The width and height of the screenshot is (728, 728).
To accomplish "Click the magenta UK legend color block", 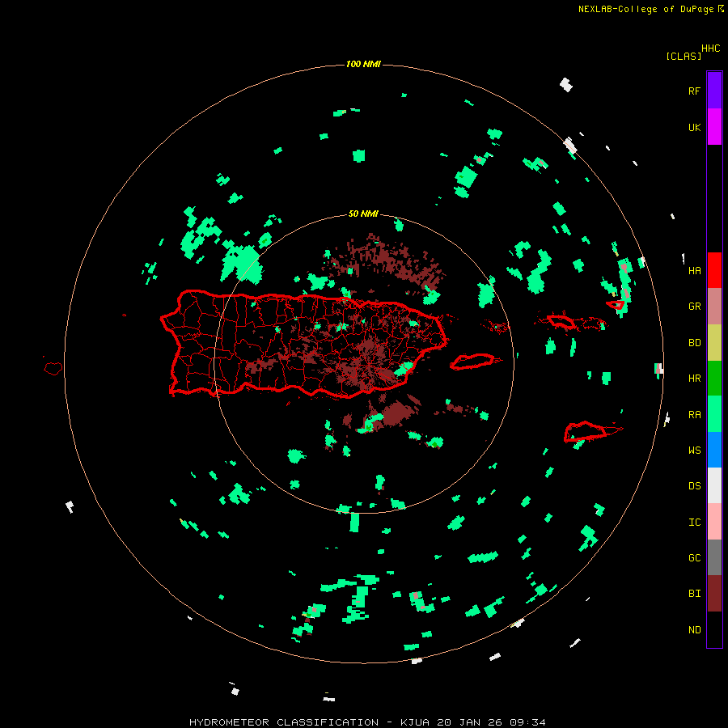I will point(714,127).
